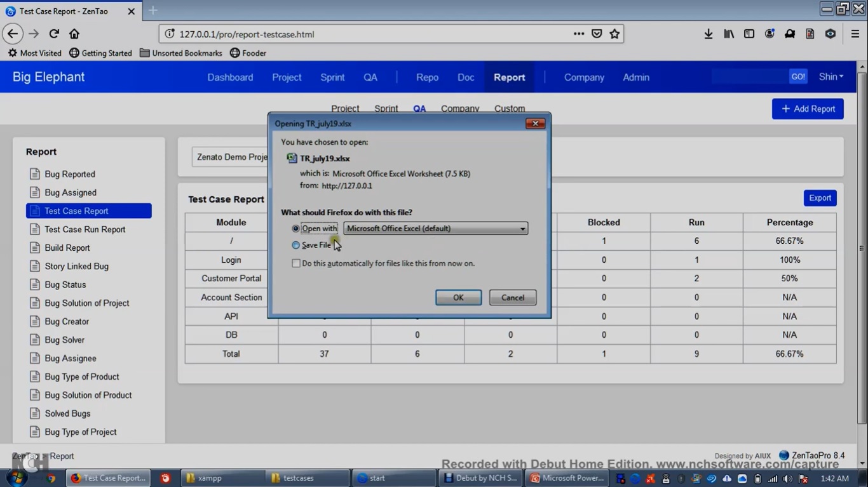Viewport: 868px width, 487px height.
Task: Open the Zenato Demo Project selector
Action: [x=230, y=157]
